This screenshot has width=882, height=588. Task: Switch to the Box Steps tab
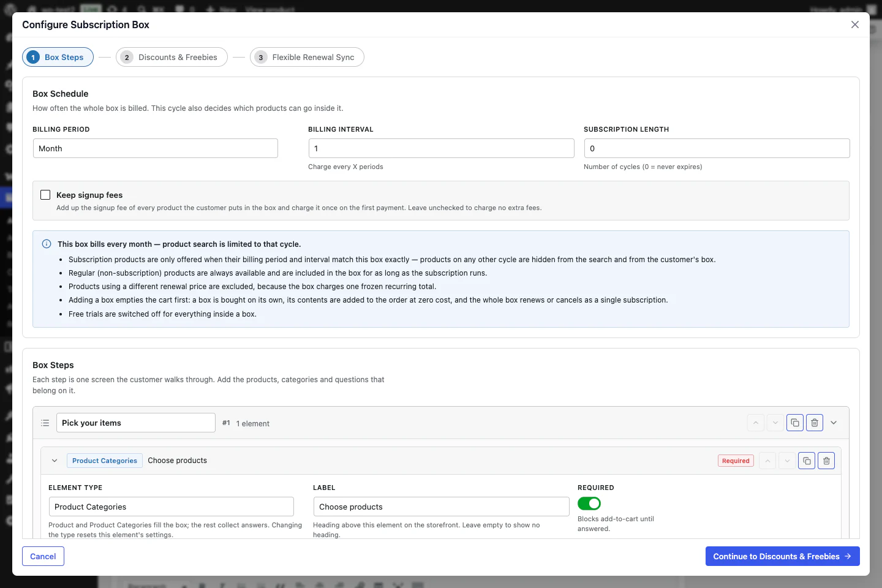tap(58, 57)
